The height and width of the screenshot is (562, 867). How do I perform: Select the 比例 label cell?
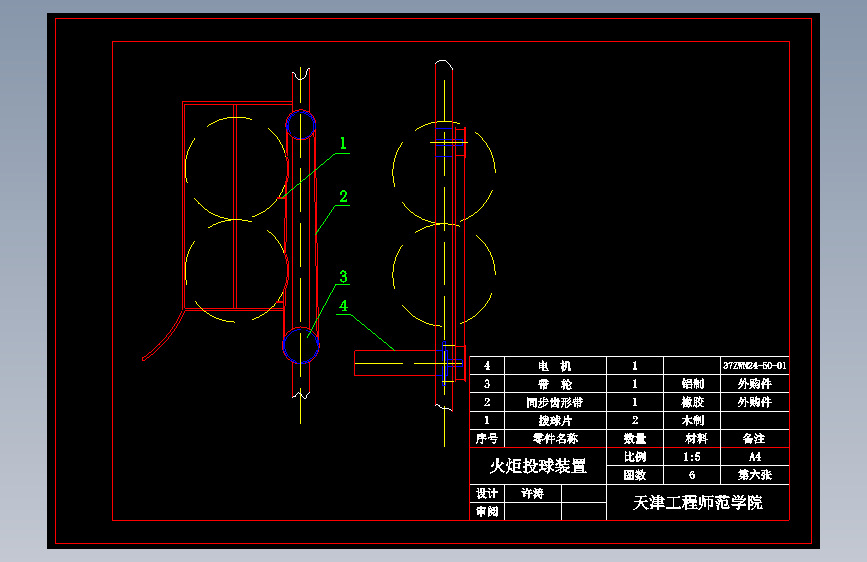pyautogui.click(x=635, y=457)
